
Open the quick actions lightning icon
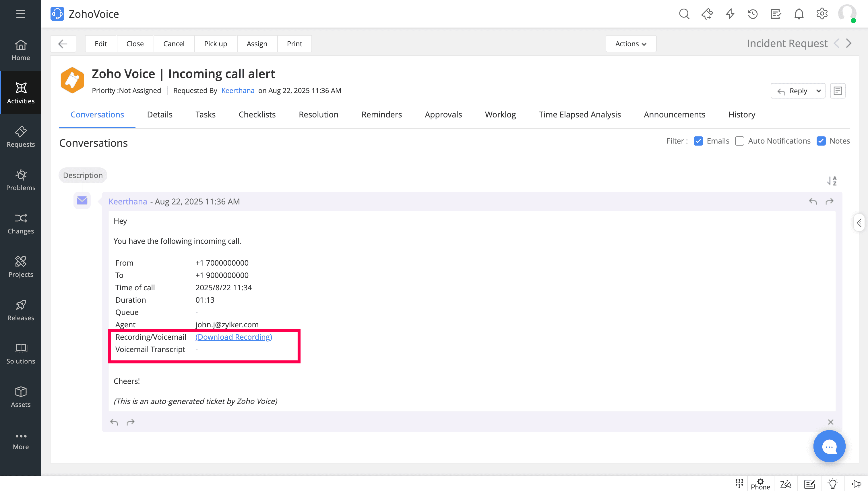[x=730, y=14]
